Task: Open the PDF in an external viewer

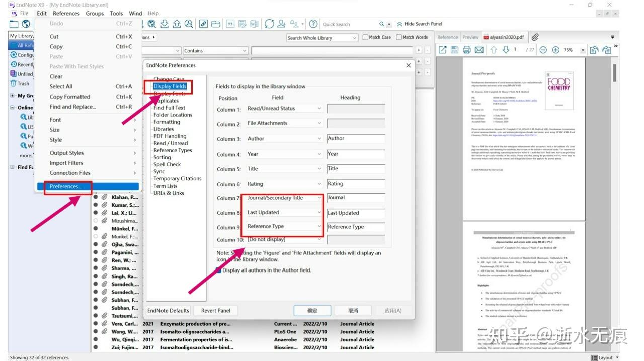Action: coord(442,50)
